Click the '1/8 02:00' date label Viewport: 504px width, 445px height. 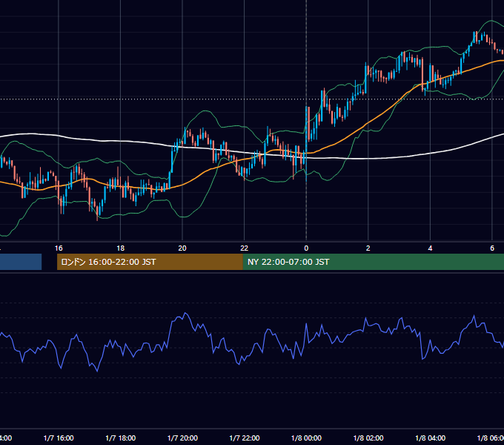tap(368, 438)
